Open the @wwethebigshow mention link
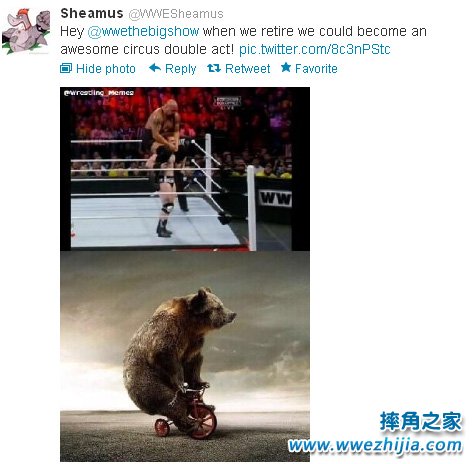 click(x=143, y=31)
